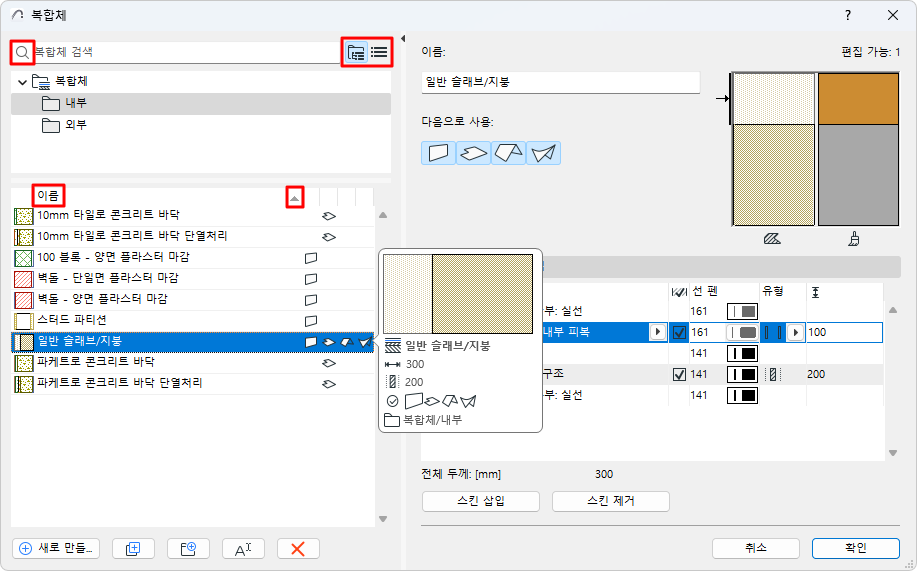Toggle Slab usage for composite

pos(473,153)
